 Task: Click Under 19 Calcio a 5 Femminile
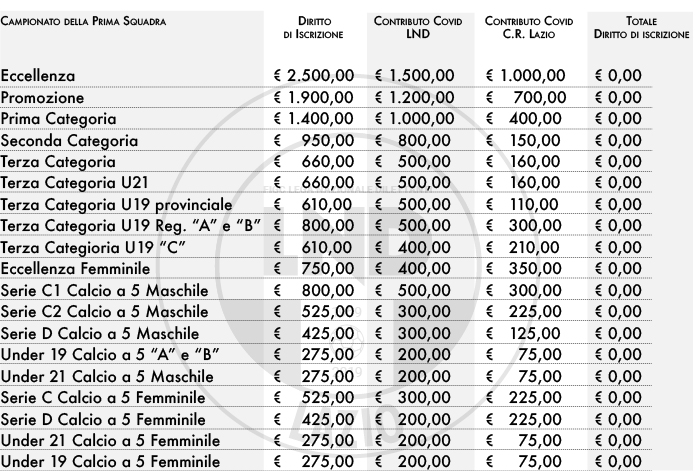pyautogui.click(x=110, y=462)
